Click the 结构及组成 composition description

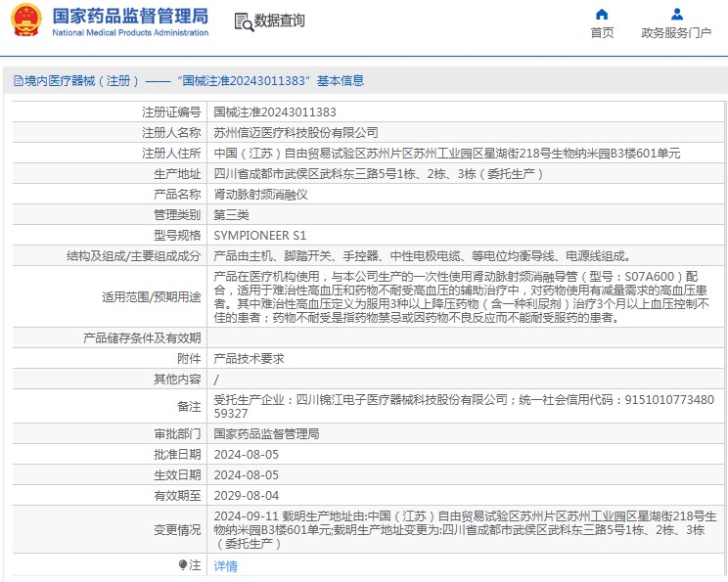tap(422, 256)
